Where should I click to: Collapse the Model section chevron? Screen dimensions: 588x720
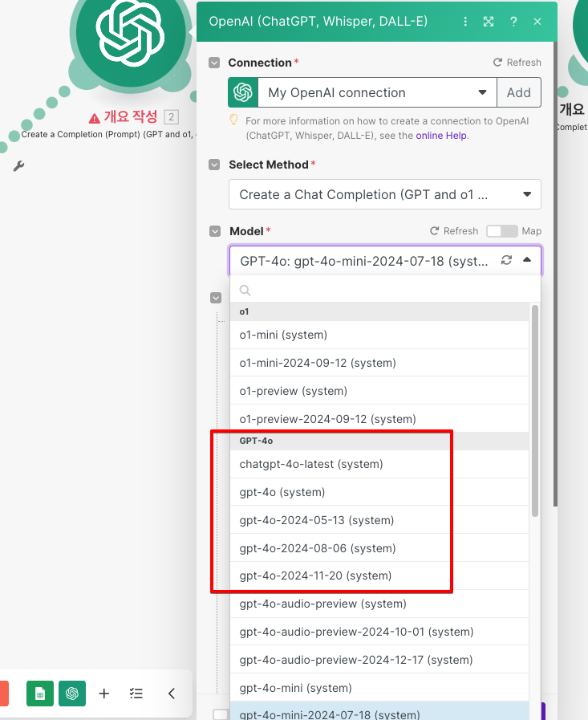(215, 231)
